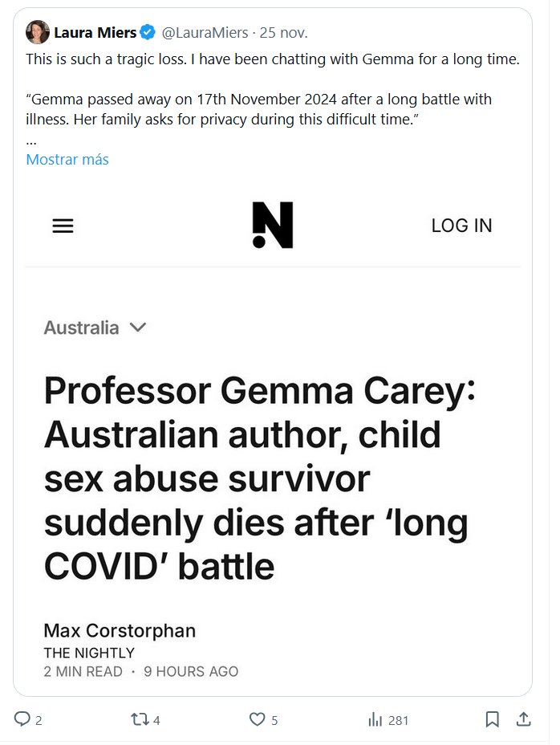Click the blue verified badge

point(148,33)
